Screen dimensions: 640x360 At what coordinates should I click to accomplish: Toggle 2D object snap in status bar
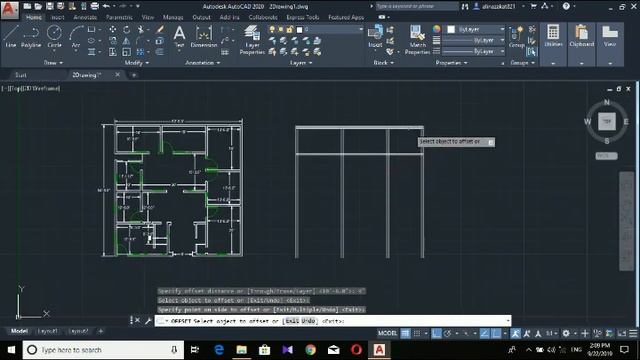coord(496,333)
